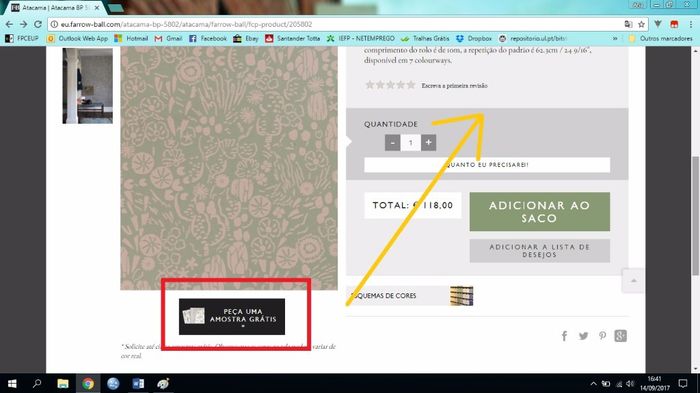Open the Facebook bookmark

[208, 38]
